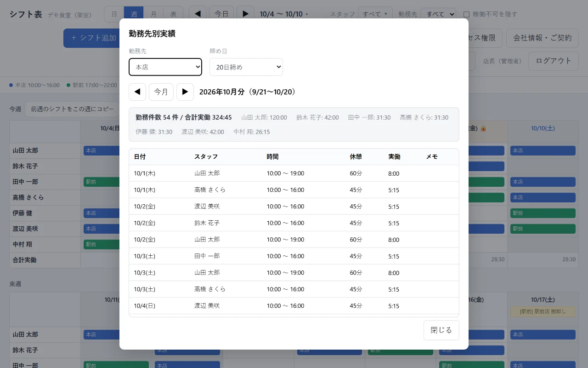Select 山田 太郎's 本店 shift on 10/10(土)

coord(543,150)
